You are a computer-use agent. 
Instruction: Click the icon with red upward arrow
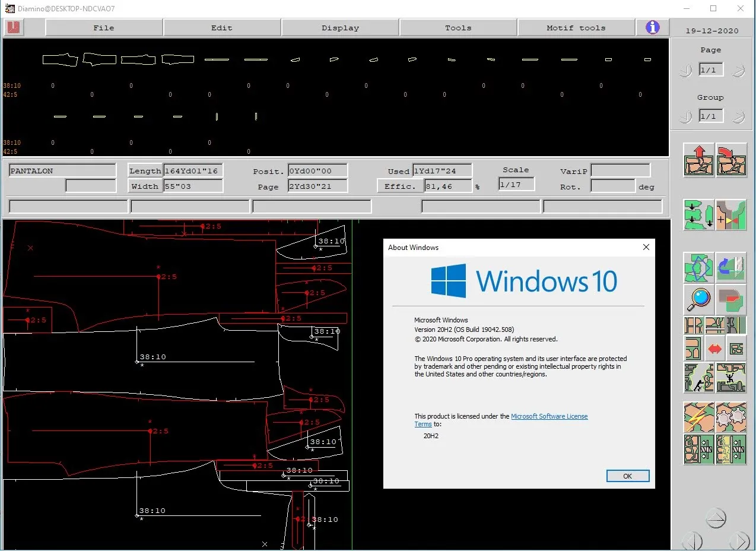pos(698,160)
